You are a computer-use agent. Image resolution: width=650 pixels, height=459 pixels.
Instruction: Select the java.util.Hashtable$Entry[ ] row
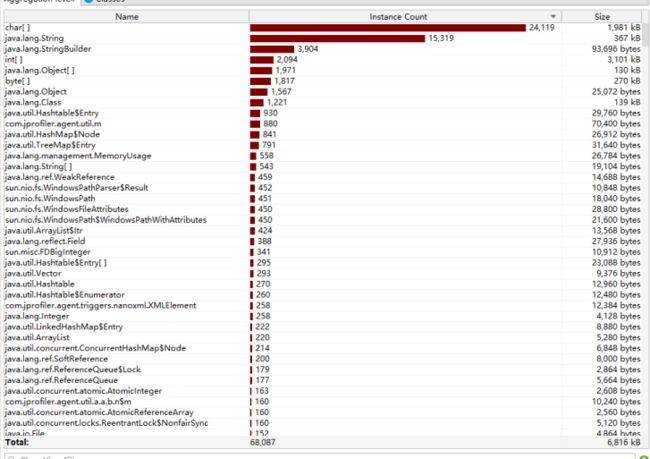(x=323, y=262)
